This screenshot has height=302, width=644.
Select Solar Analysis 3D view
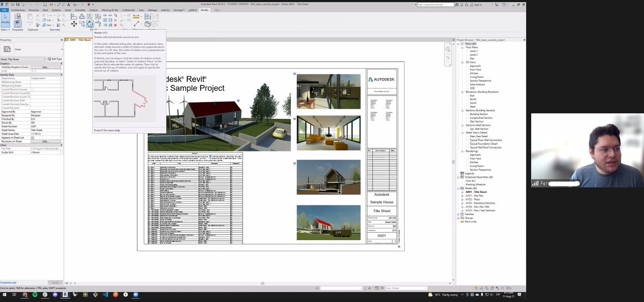(x=477, y=84)
